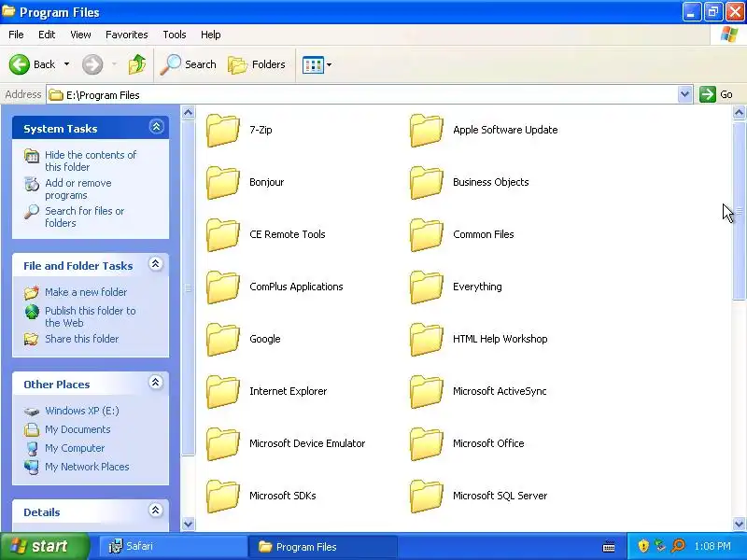Viewport: 747px width, 560px height.
Task: Click the Start button
Action: [x=44, y=546]
